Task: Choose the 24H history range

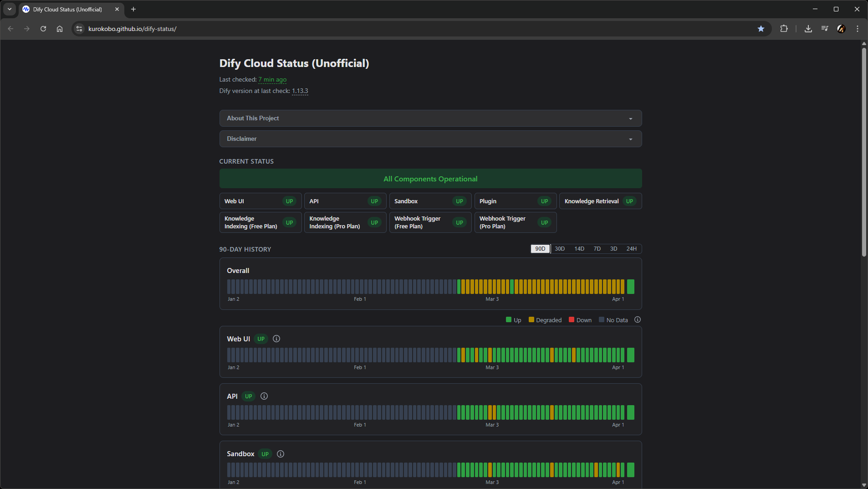Action: click(631, 249)
